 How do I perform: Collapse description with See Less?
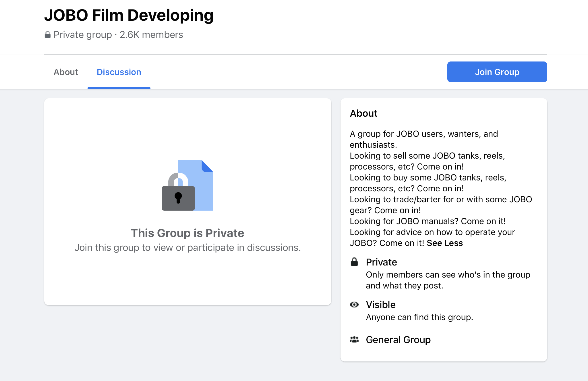pos(445,243)
